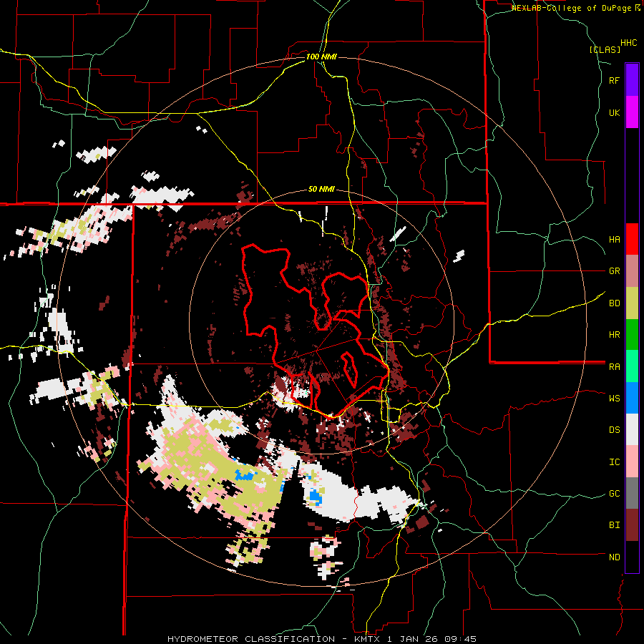Click the HYDROMETEOR CLASSIFICATION KMTX caption text
This screenshot has height=644, width=644.
tap(322, 639)
